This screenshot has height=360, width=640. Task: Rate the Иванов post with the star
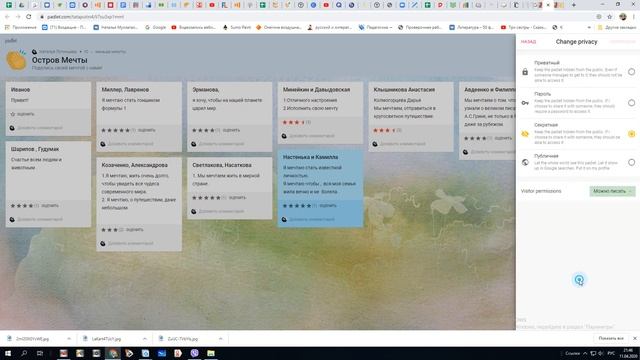click(13, 114)
